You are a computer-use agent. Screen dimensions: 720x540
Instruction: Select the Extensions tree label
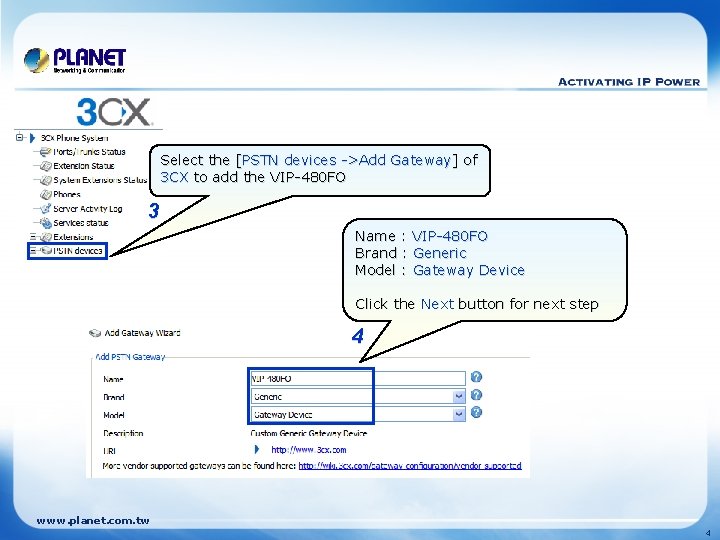click(73, 237)
